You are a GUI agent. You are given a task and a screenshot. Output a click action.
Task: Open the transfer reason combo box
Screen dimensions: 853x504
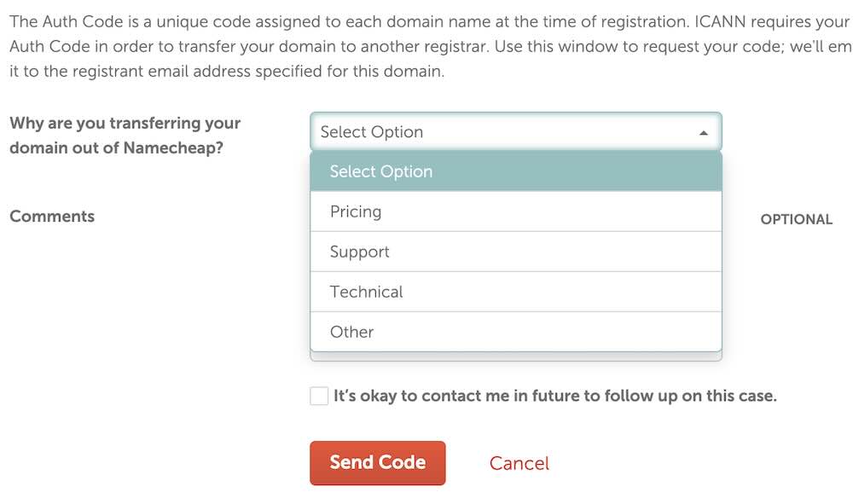click(x=515, y=132)
